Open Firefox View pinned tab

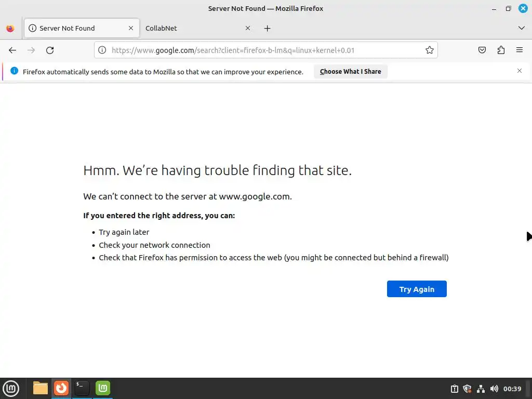(10, 28)
